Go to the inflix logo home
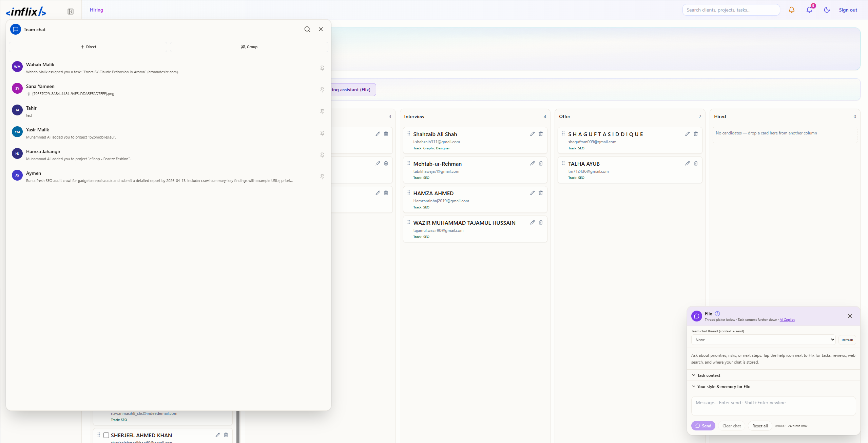 tap(26, 12)
